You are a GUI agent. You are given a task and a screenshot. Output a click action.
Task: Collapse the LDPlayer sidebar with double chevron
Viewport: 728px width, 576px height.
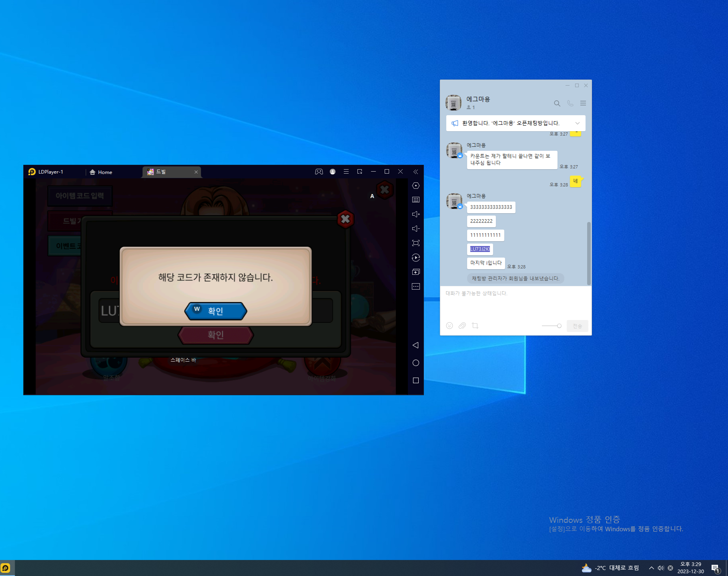pyautogui.click(x=416, y=172)
